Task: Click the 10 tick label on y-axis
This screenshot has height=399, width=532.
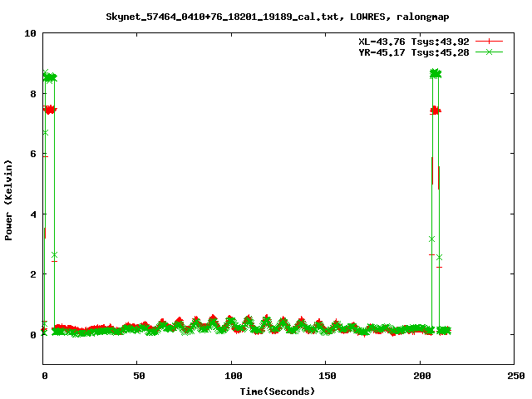Action: coord(30,33)
